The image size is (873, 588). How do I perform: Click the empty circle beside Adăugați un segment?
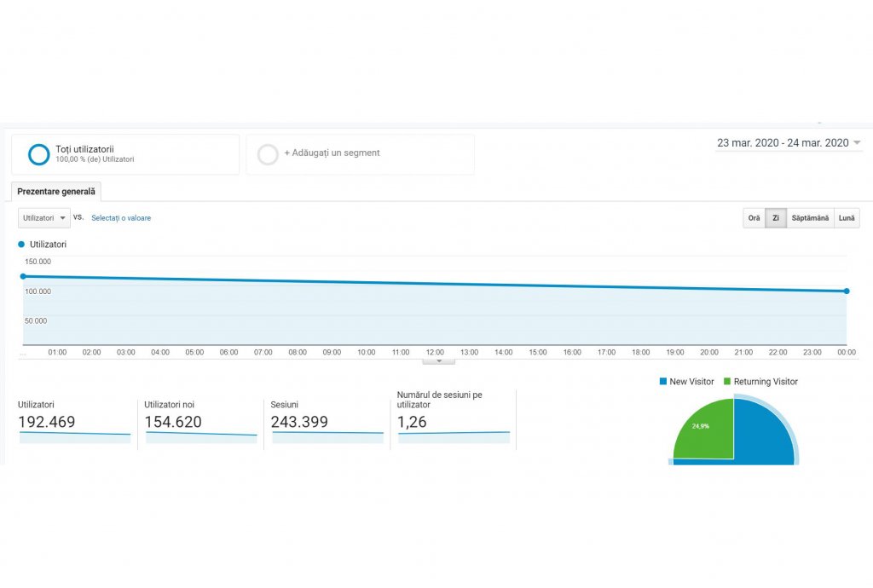pyautogui.click(x=268, y=154)
